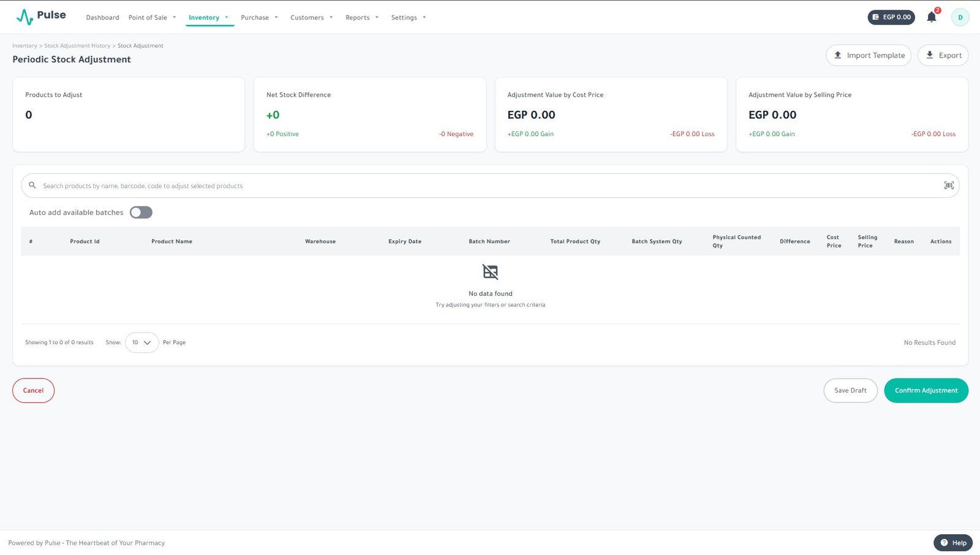Go to the Dashboard menu item

[x=102, y=18]
